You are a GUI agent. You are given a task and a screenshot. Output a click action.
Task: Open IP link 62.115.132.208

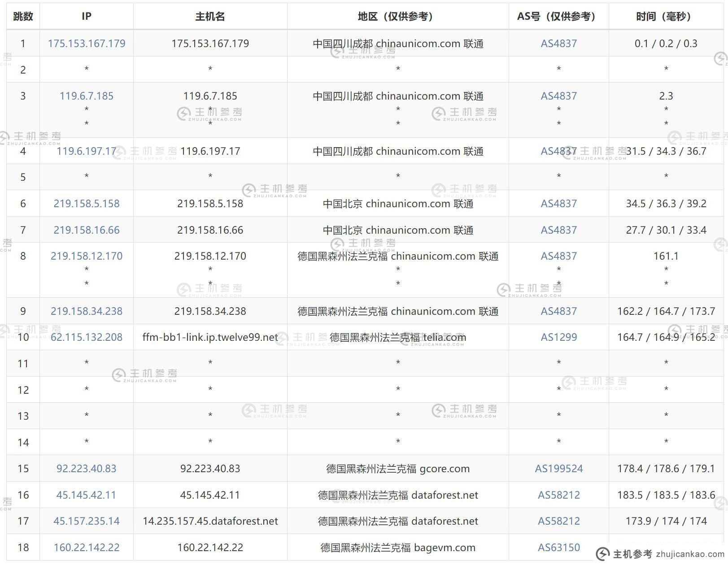87,337
